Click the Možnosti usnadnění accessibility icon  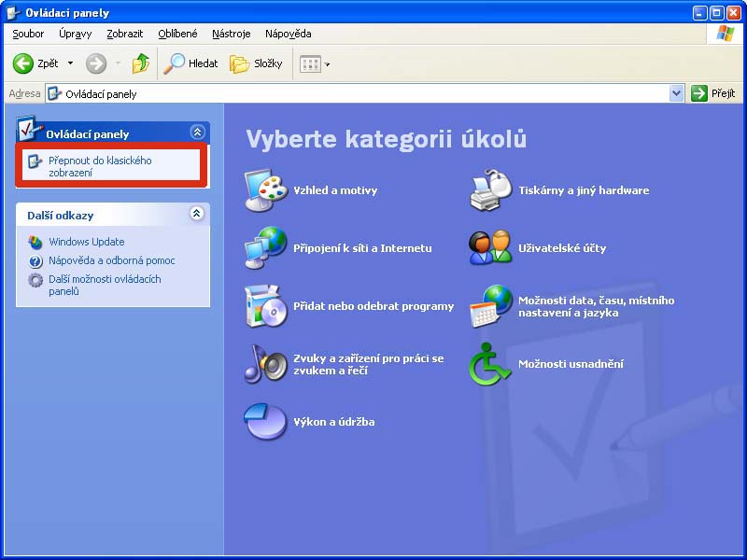point(490,364)
